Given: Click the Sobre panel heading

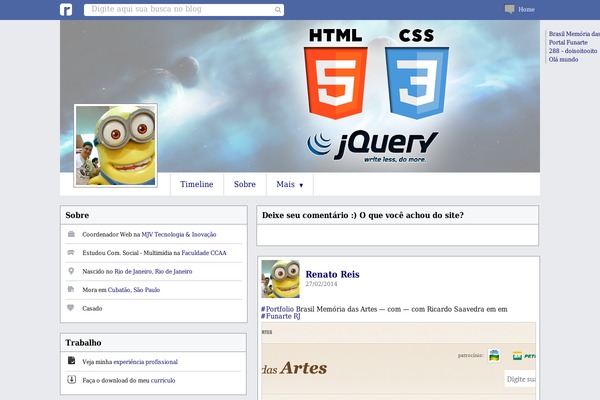Looking at the screenshot, I should pos(77,215).
